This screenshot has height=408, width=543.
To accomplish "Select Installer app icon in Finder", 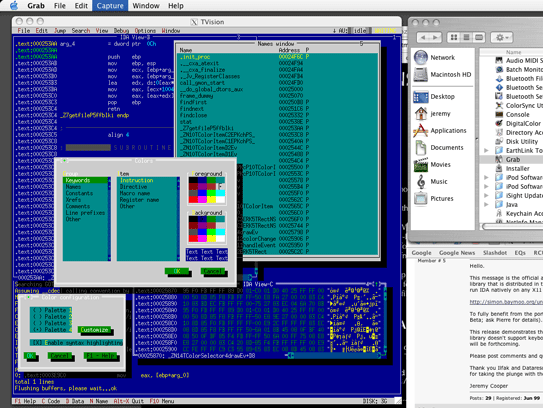I will point(499,168).
